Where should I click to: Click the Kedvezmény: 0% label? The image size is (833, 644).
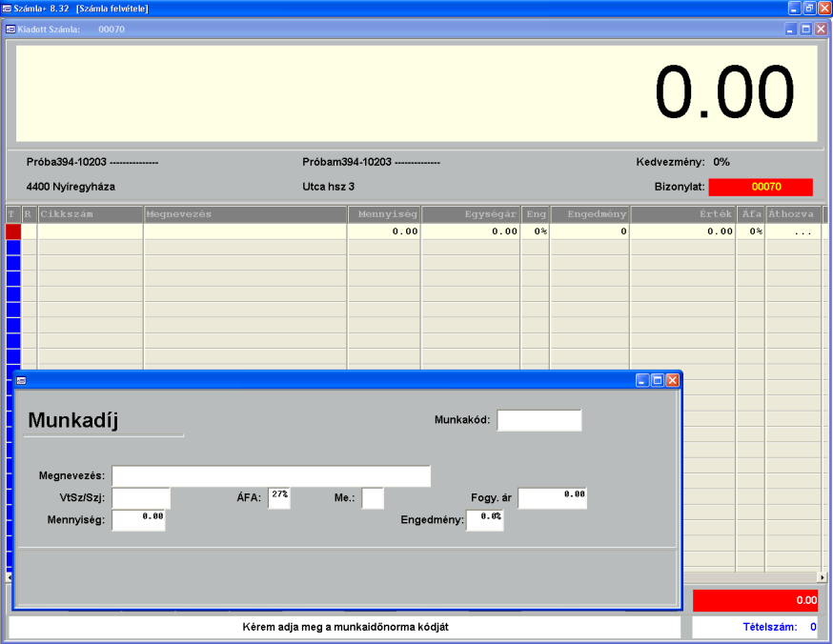(x=682, y=162)
